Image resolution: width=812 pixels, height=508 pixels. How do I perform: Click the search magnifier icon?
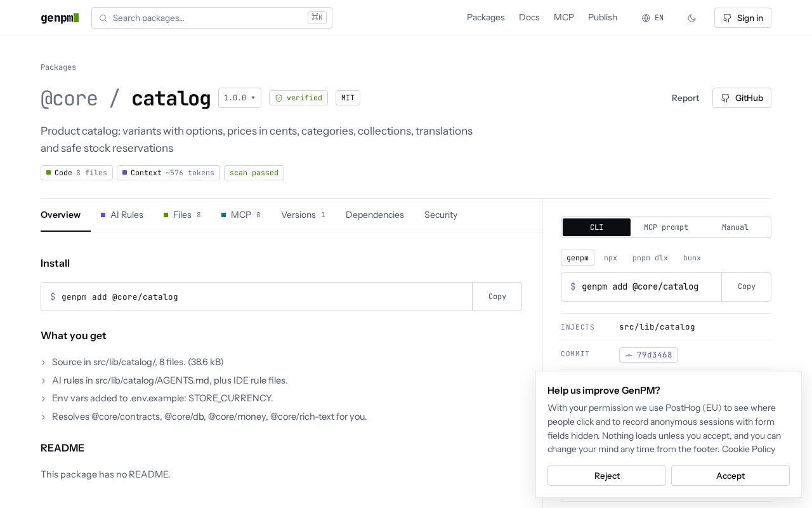click(103, 18)
